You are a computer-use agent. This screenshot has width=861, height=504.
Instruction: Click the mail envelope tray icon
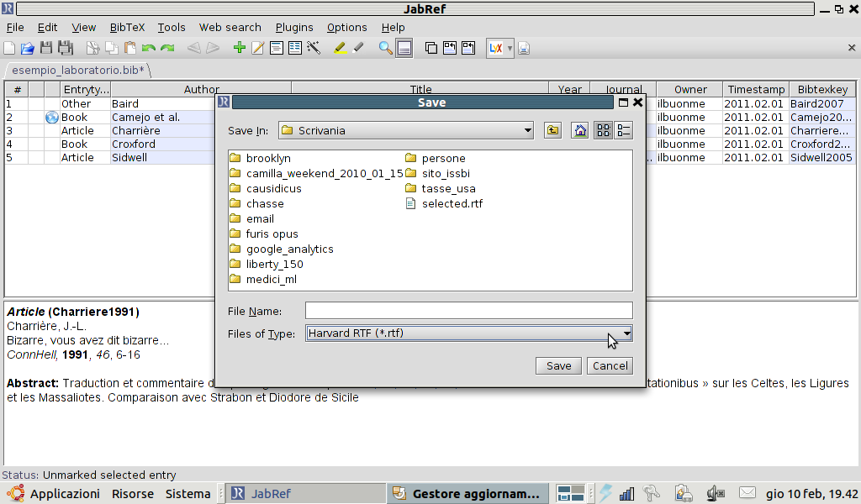747,494
